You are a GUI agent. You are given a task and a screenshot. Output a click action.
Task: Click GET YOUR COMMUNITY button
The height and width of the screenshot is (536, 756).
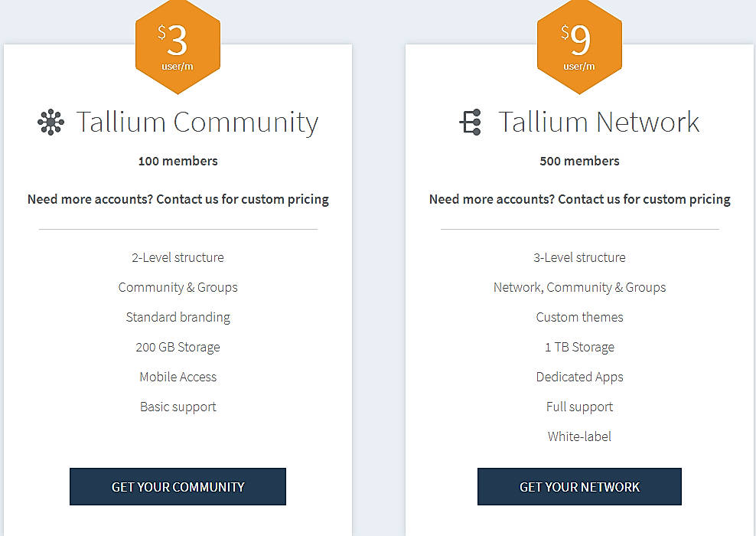pyautogui.click(x=178, y=486)
